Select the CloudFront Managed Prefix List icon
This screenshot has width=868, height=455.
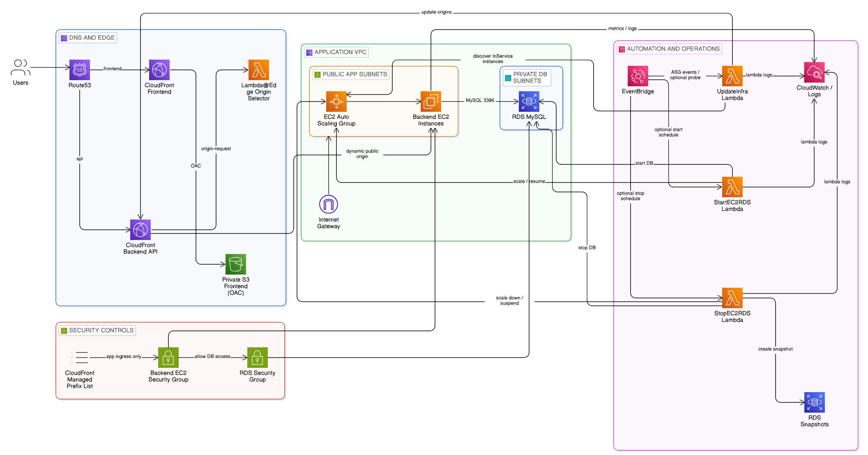80,357
